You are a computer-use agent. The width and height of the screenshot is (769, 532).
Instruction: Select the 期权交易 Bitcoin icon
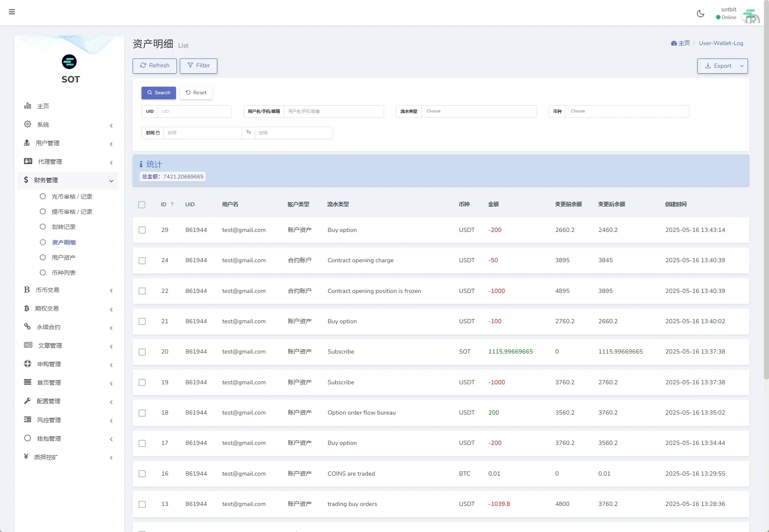(x=27, y=308)
